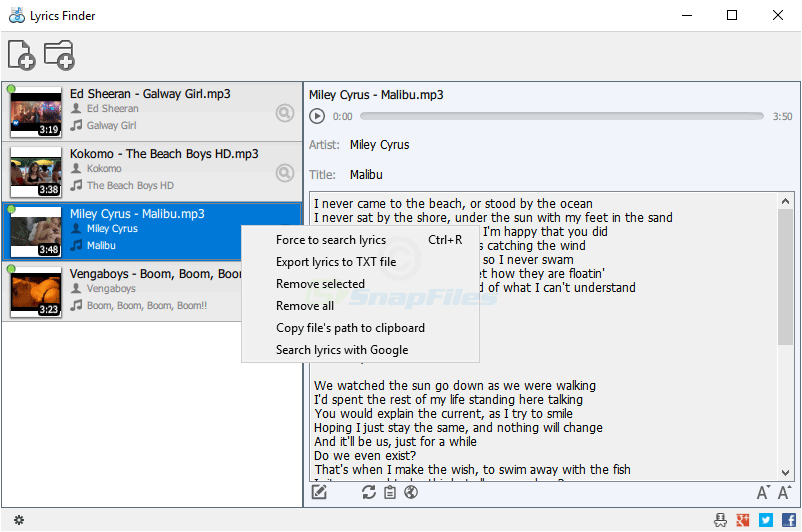Click the edit lyrics pencil icon

320,491
